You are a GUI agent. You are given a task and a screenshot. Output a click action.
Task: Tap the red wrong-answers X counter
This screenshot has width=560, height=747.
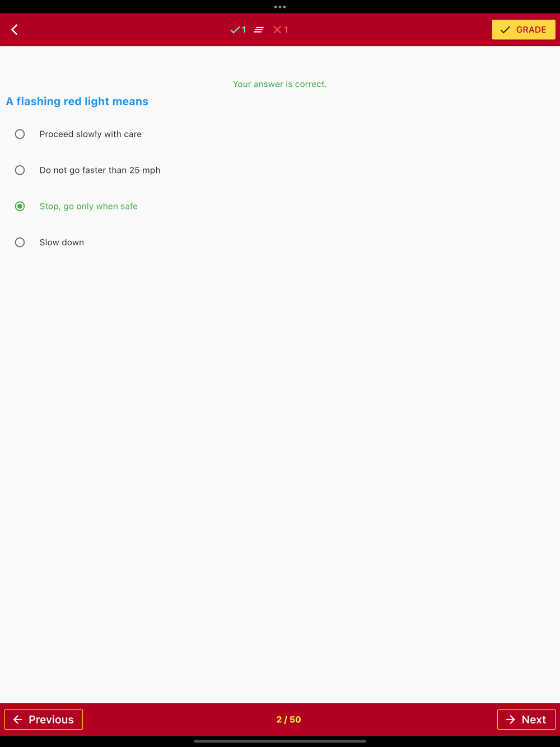pyautogui.click(x=281, y=30)
